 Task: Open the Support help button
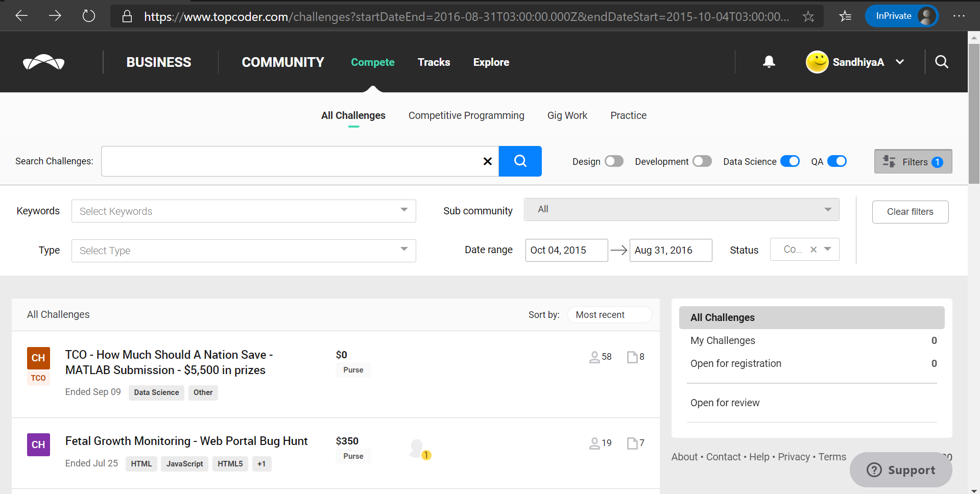pos(901,470)
